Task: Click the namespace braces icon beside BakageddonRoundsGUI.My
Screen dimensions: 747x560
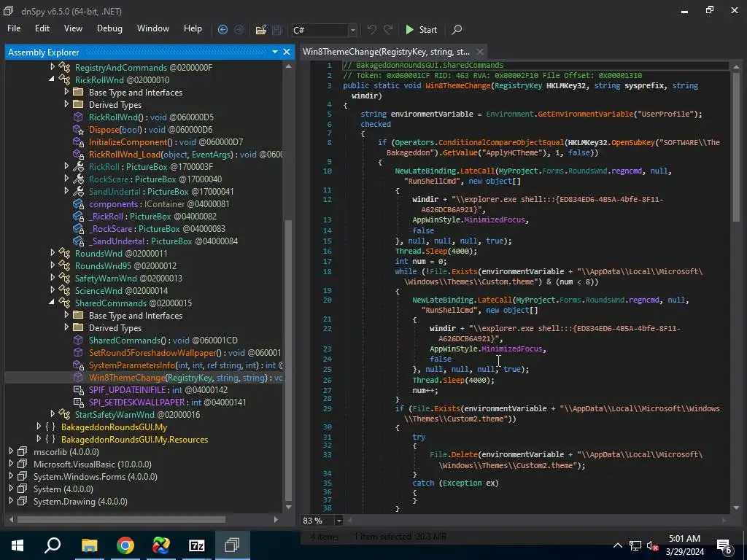Action: click(50, 427)
